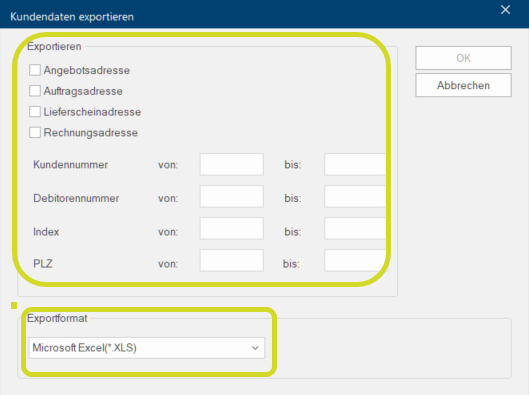Click the Rechnungsadresse label text

click(x=91, y=133)
